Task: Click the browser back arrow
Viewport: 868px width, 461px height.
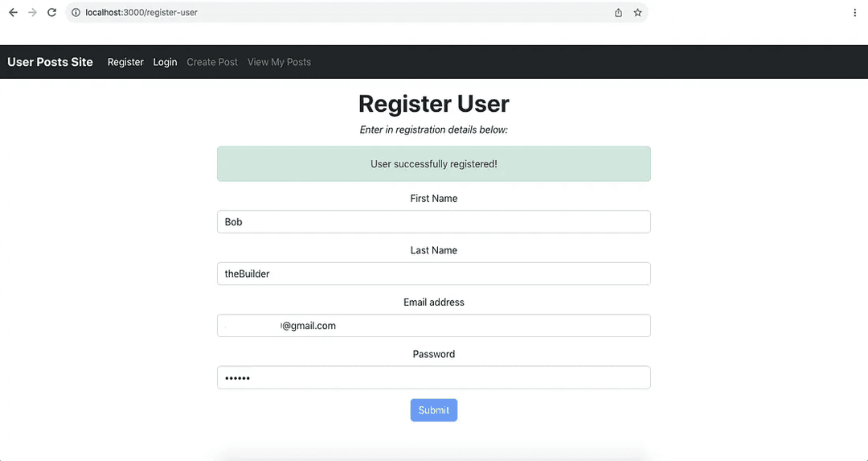Action: click(14, 12)
